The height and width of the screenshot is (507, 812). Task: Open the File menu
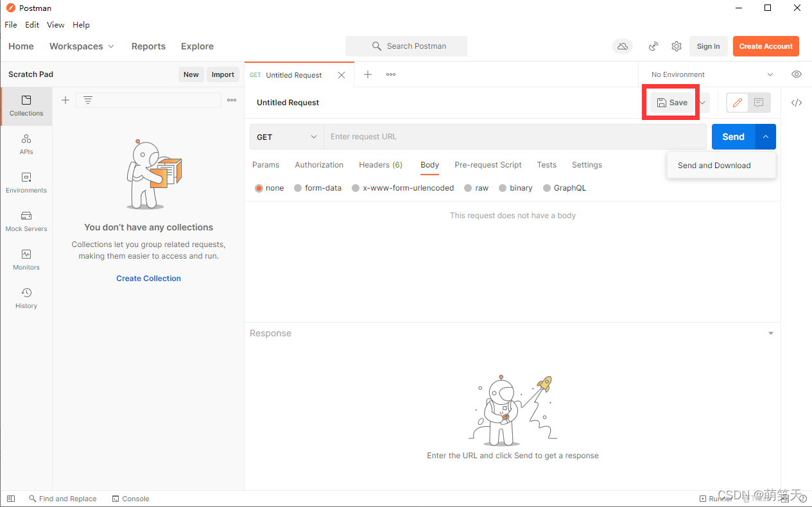[11, 25]
